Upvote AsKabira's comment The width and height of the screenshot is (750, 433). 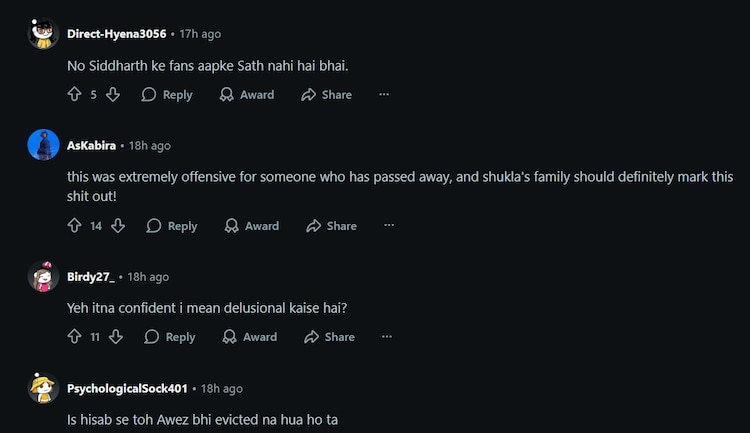tap(74, 226)
